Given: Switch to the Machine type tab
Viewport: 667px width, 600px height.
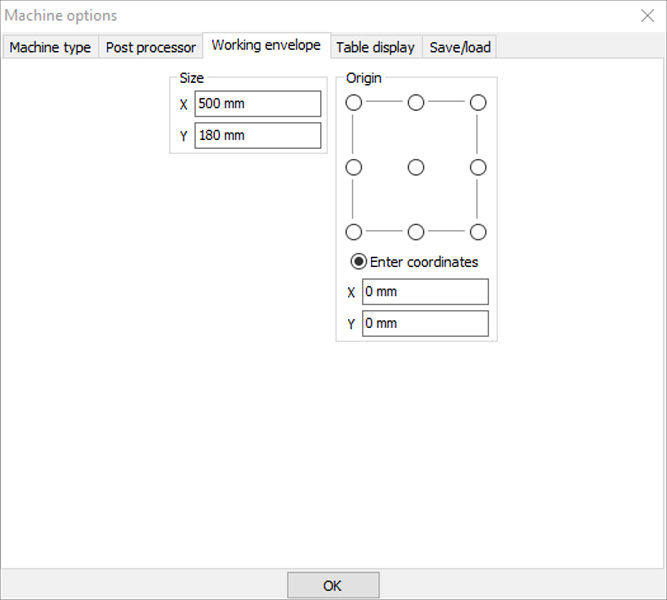Looking at the screenshot, I should click(x=50, y=47).
